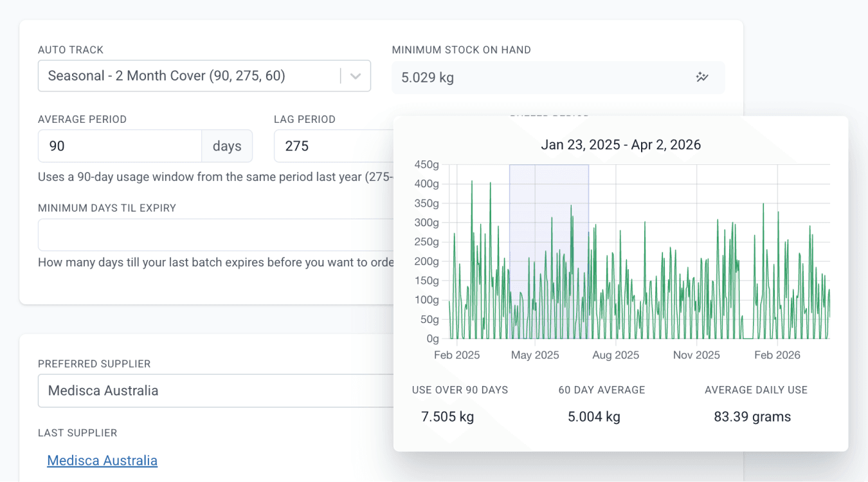Click the USE OVER 90 DAYS heading
This screenshot has height=482, width=868.
click(x=460, y=390)
